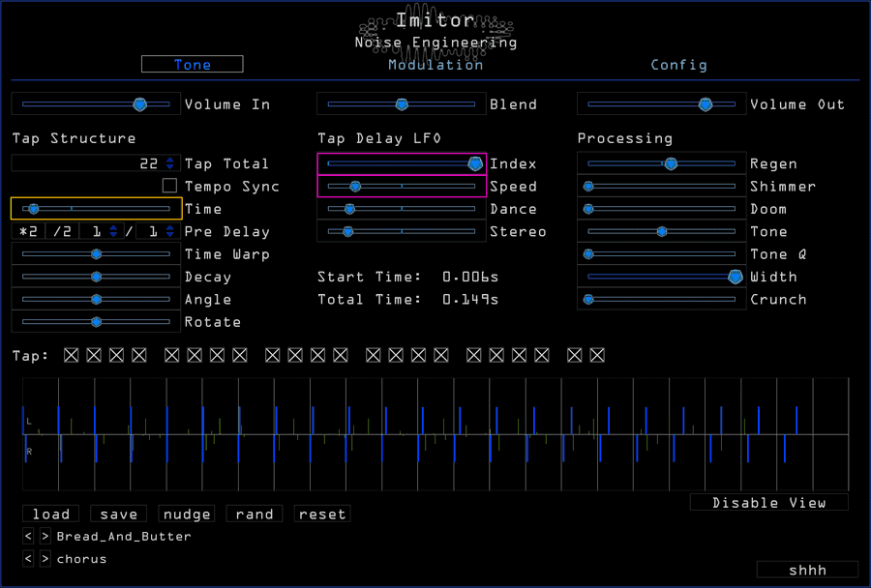This screenshot has width=871, height=588.
Task: Toggle the second Tap checkbox
Action: 94,355
